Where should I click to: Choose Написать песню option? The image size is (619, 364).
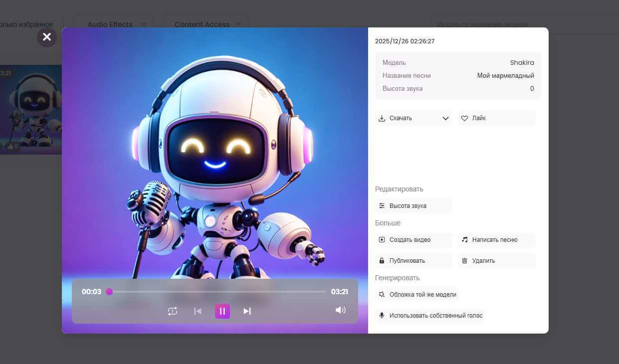click(x=496, y=240)
